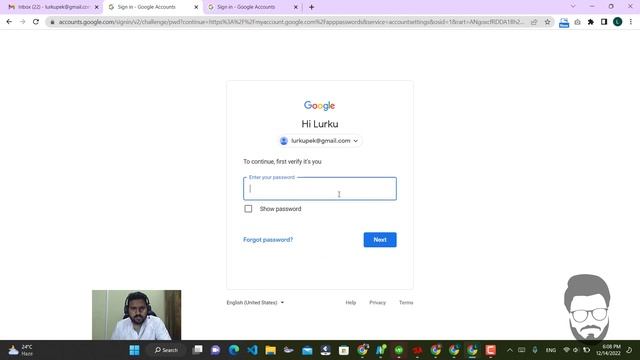Open File Explorer from the taskbar
This screenshot has height=360, width=640.
[271, 350]
